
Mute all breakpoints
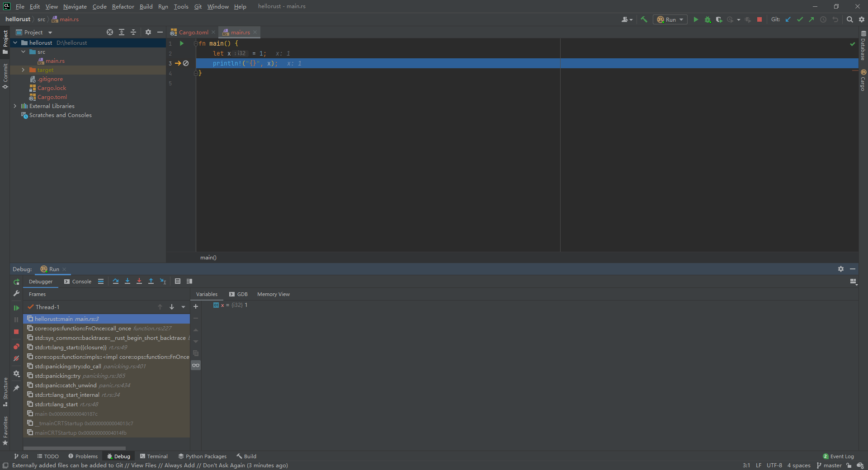point(16,358)
